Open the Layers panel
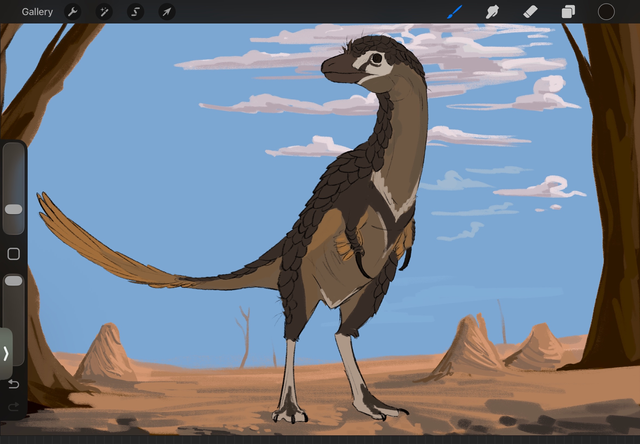Viewport: 640px width, 444px height. point(568,12)
